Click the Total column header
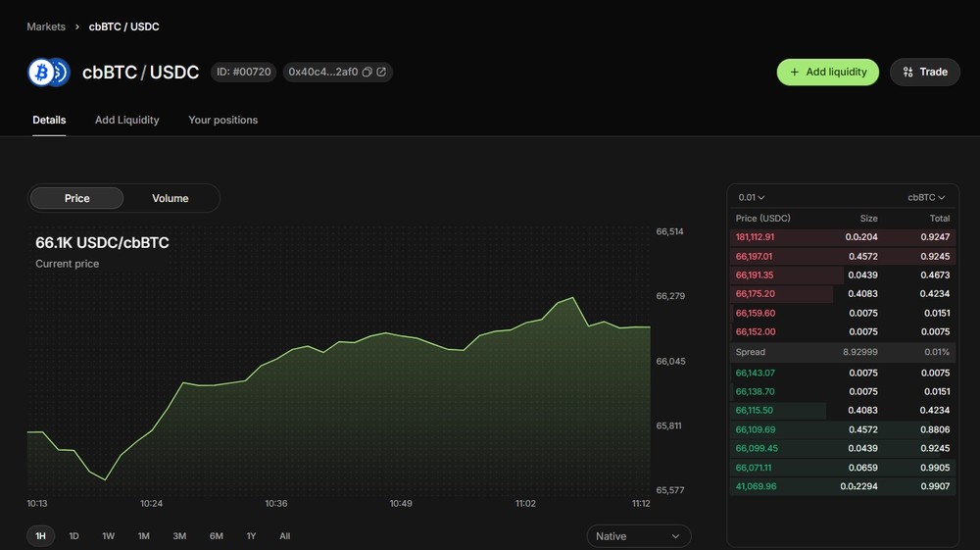This screenshot has height=550, width=980. click(x=940, y=218)
